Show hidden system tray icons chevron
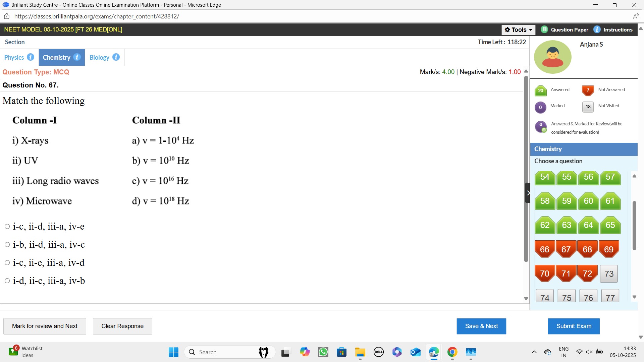The width and height of the screenshot is (644, 362). pos(534,352)
